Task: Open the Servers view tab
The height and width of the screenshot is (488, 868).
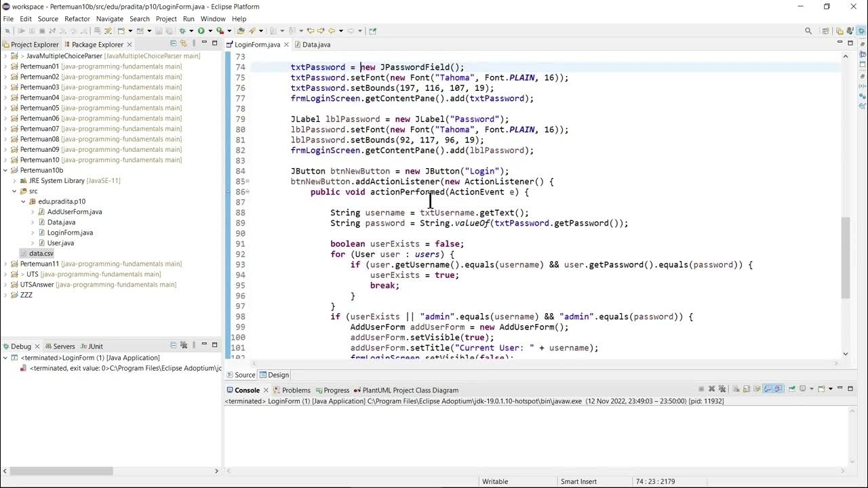Action: 60,346
